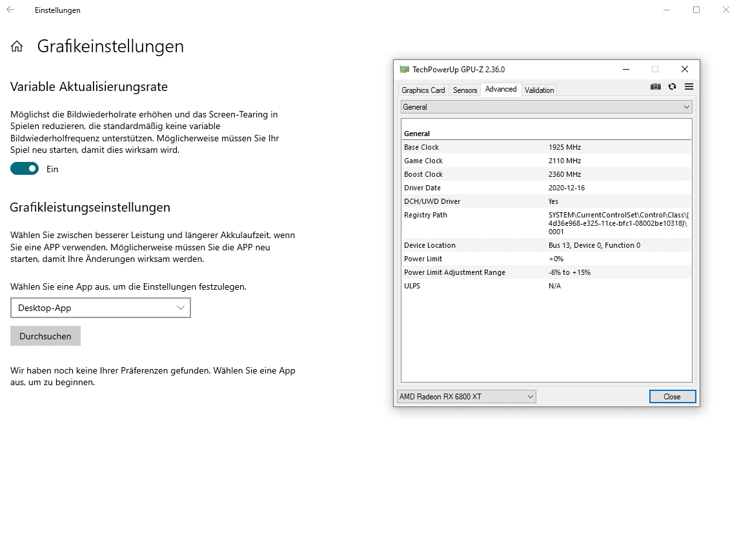739x560 pixels.
Task: Click the Durchsuchen button
Action: (x=45, y=336)
